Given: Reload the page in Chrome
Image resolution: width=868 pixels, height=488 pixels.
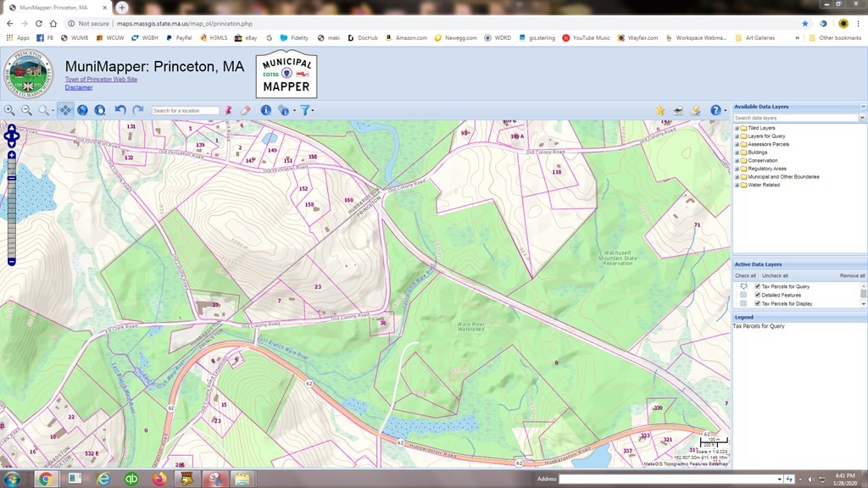Looking at the screenshot, I should pos(39,23).
